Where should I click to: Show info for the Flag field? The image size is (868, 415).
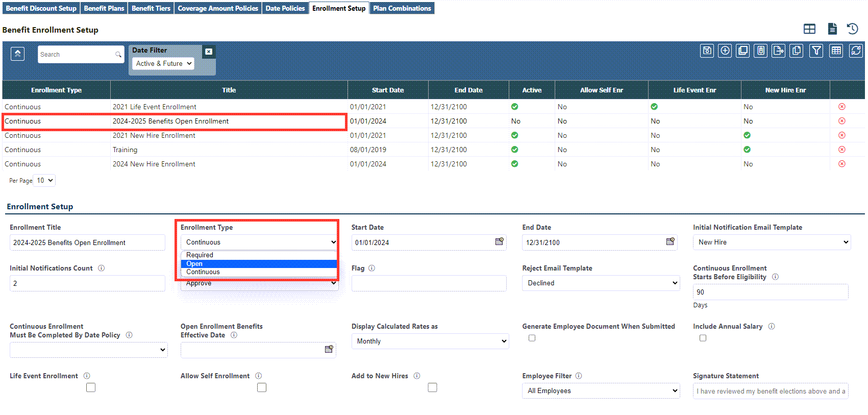click(x=371, y=268)
